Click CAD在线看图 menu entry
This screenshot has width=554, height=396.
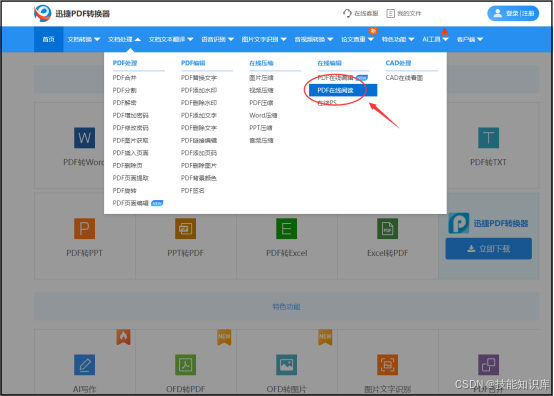[x=404, y=78]
